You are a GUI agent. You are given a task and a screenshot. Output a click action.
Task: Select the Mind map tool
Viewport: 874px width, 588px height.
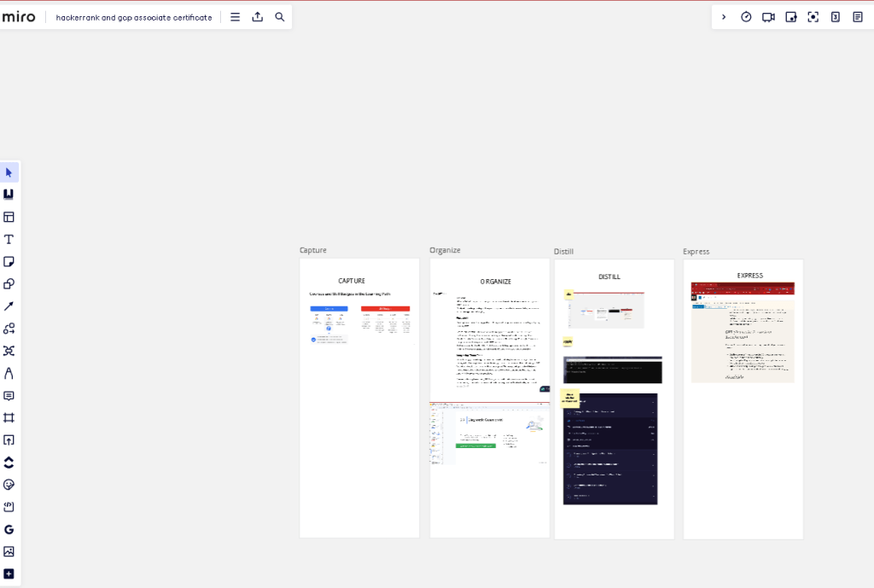coord(9,351)
